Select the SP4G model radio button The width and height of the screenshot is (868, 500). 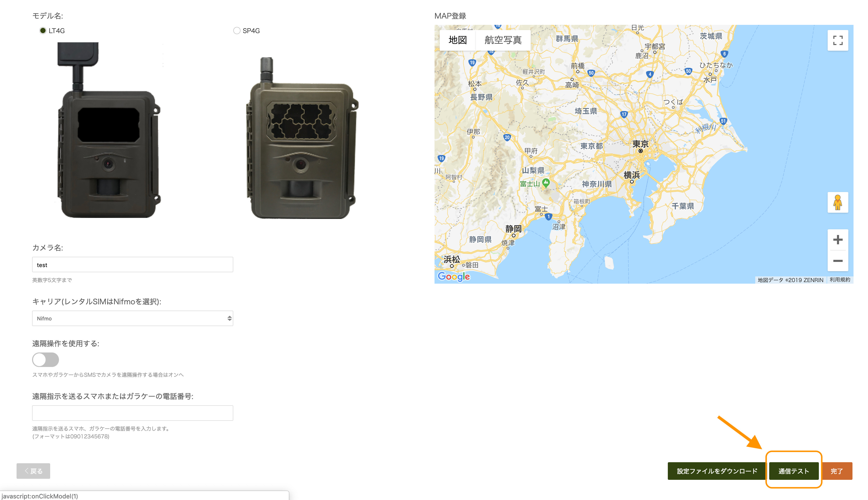237,31
